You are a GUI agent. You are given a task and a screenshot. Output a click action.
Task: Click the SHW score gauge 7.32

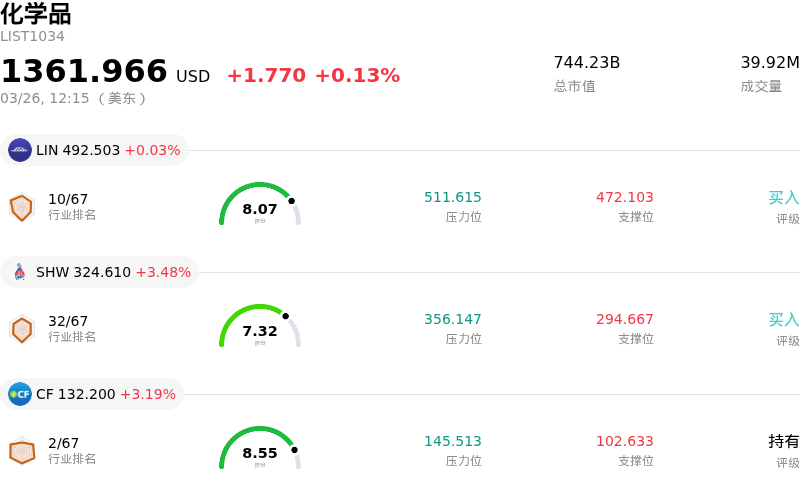[260, 327]
